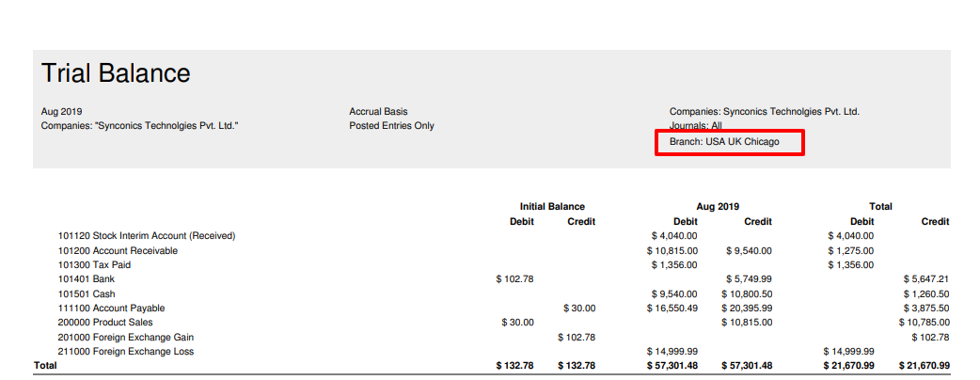The image size is (980, 380).
Task: Select the 101300 Tax Paid account
Action: (94, 265)
